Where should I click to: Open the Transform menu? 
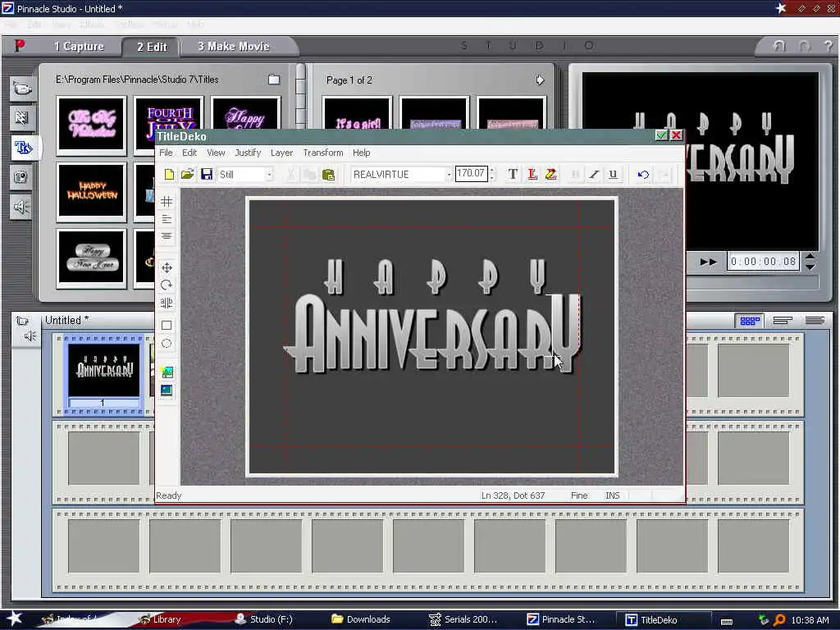click(323, 153)
